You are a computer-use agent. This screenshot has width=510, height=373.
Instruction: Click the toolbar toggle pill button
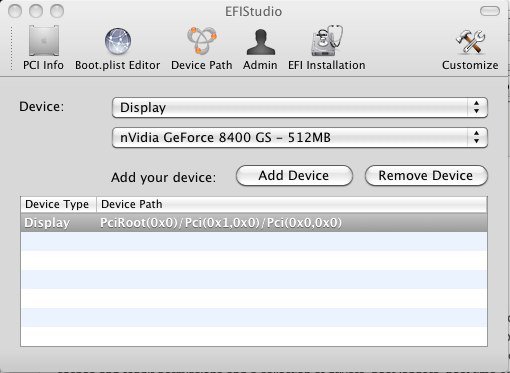pyautogui.click(x=490, y=11)
